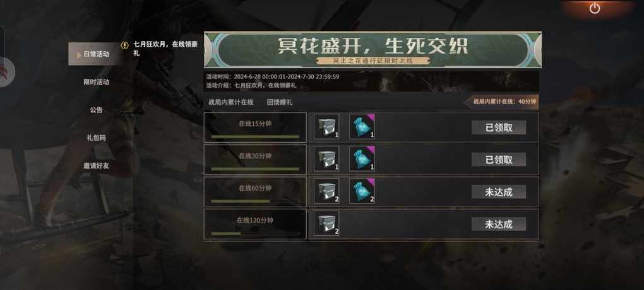The width and height of the screenshot is (644, 290).
Task: Tap the 冥花盛开，生死交织 banner
Action: [x=373, y=50]
